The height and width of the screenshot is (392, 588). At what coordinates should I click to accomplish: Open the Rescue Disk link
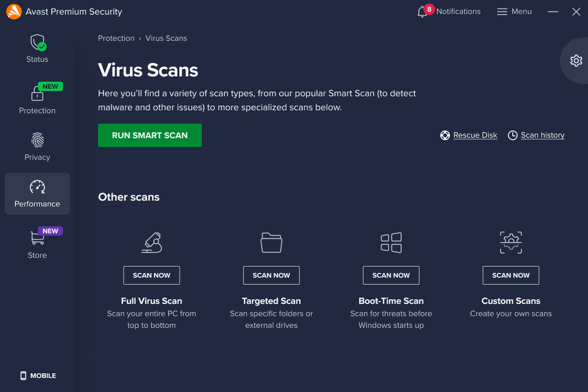click(x=475, y=135)
